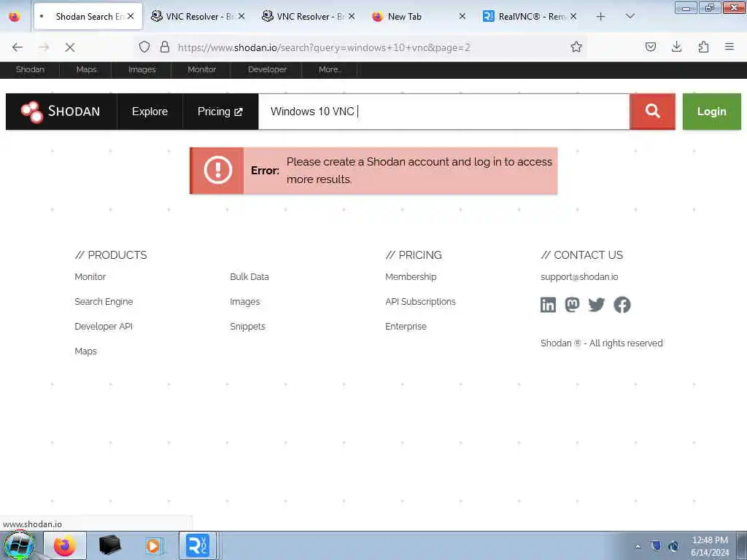
Task: Open the Membership pricing link
Action: [x=411, y=276]
